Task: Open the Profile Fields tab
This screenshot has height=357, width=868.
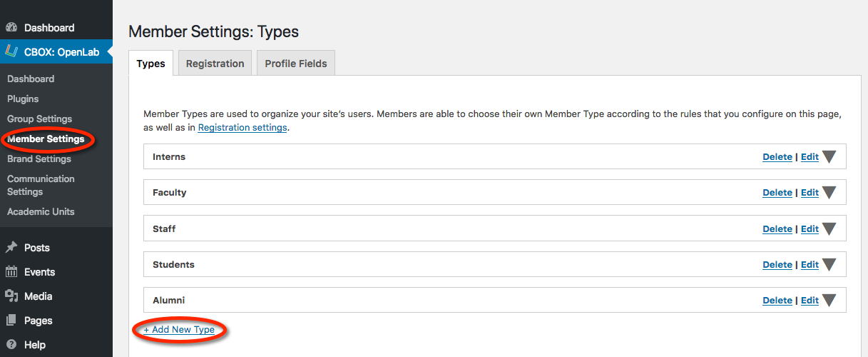Action: click(295, 64)
